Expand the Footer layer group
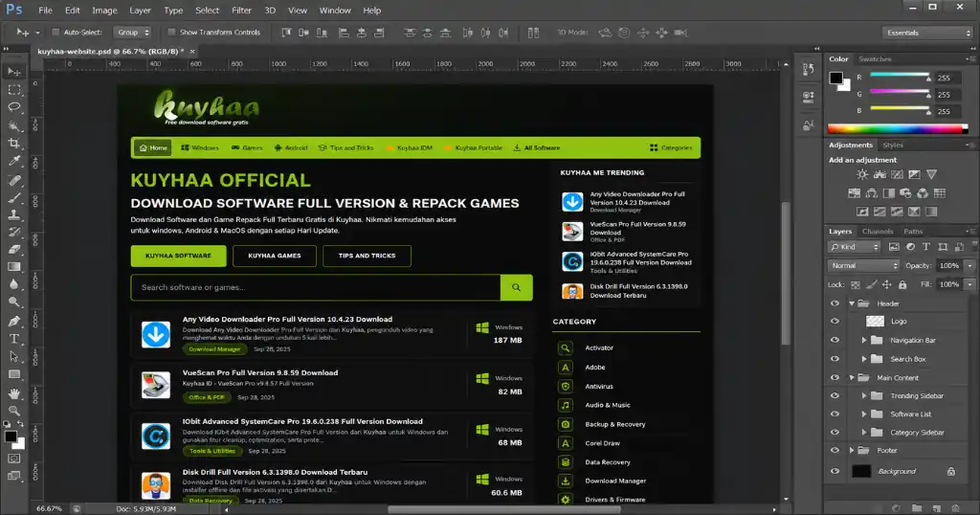Image resolution: width=980 pixels, height=515 pixels. tap(851, 451)
